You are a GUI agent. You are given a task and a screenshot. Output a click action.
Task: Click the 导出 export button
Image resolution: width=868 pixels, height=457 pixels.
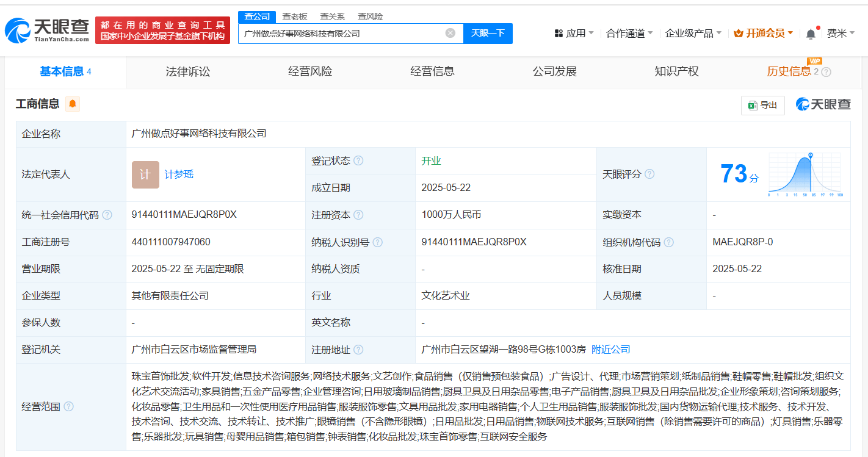coord(763,105)
